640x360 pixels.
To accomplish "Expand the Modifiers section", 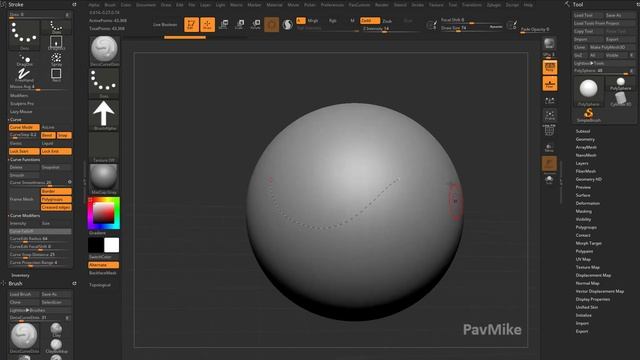I will (x=19, y=96).
